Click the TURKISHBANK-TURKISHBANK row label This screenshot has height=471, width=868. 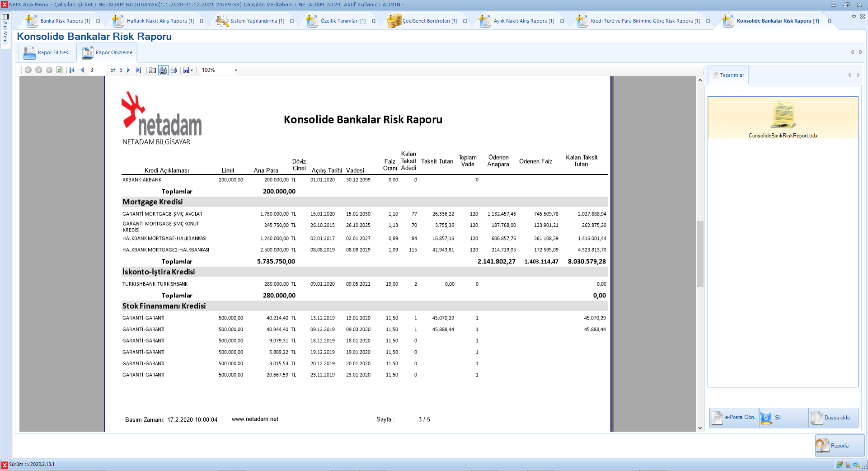coord(155,284)
